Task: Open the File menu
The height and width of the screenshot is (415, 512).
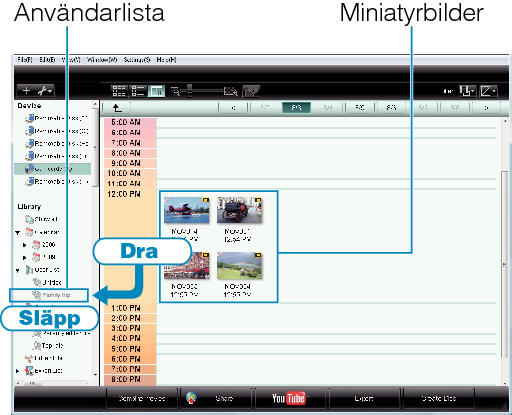Action: (25, 60)
